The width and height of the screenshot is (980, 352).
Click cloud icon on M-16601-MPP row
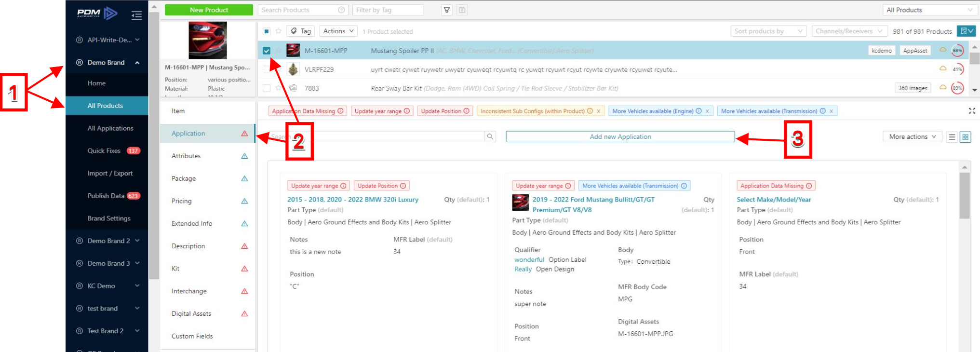(942, 50)
